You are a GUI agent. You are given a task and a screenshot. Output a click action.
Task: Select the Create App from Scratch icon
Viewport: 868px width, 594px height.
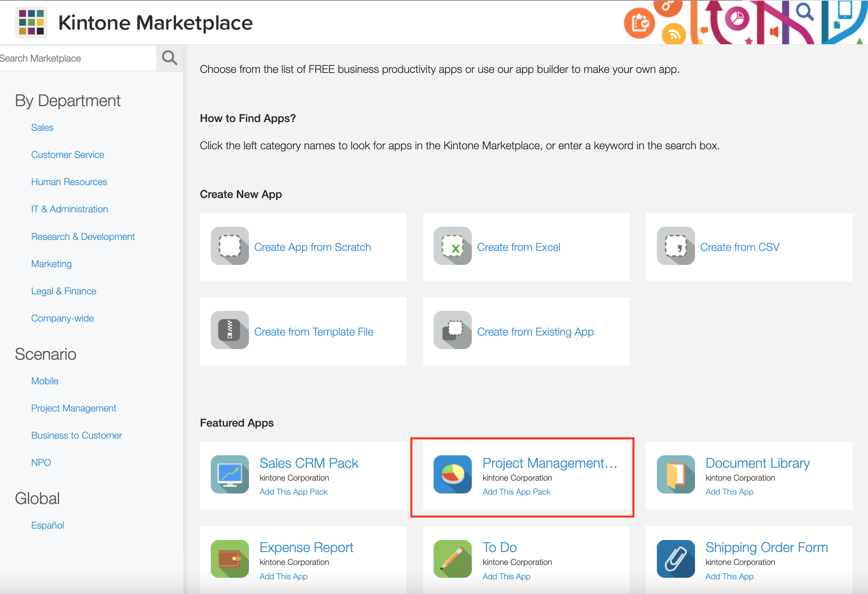(x=229, y=246)
